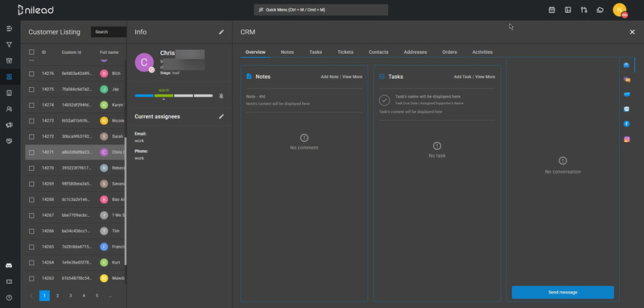
Task: Set lead temperature to first blue segment
Action: (x=144, y=96)
